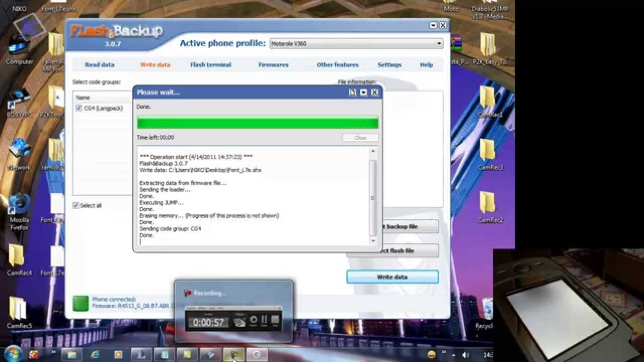Open Windows Explorer from taskbar
This screenshot has height=362, width=644.
[72, 354]
